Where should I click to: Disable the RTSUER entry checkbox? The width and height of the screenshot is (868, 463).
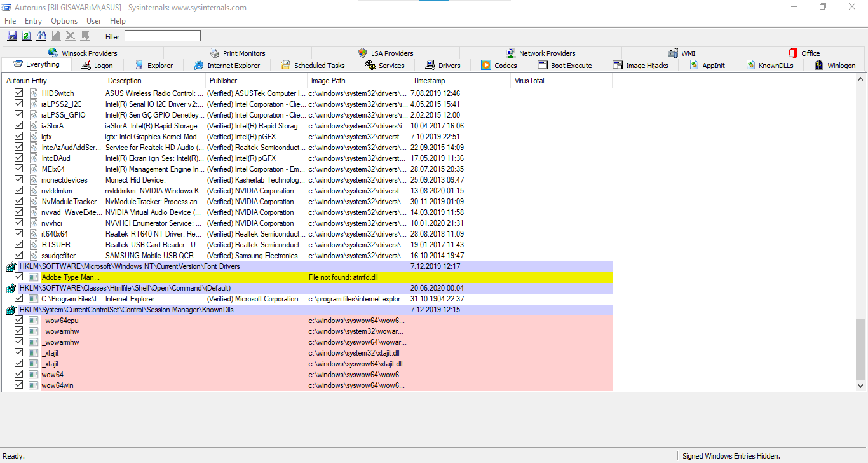(x=19, y=245)
